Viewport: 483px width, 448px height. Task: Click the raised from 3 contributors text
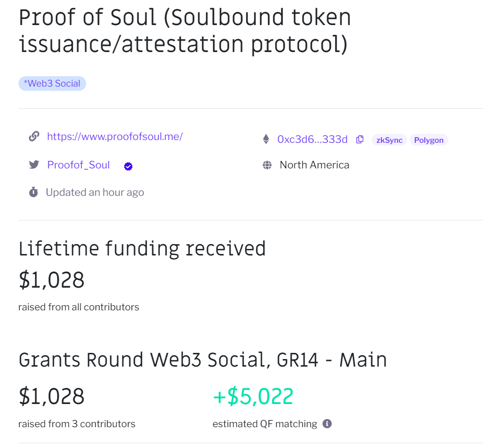tap(77, 424)
